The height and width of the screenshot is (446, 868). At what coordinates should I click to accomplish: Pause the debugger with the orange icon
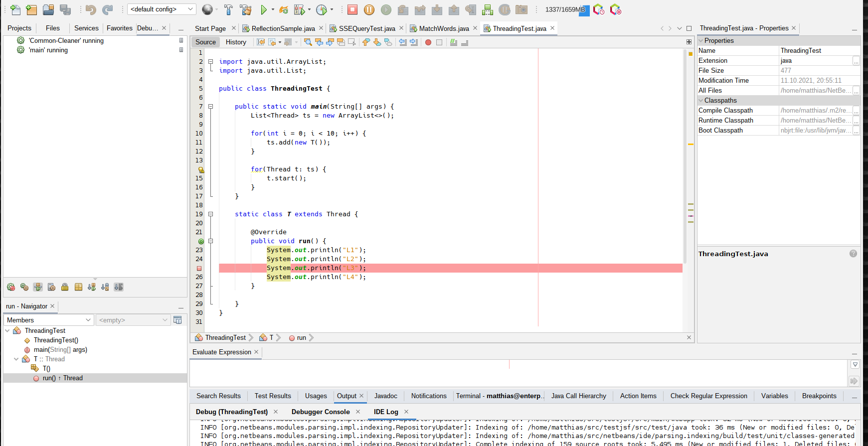[x=369, y=9]
